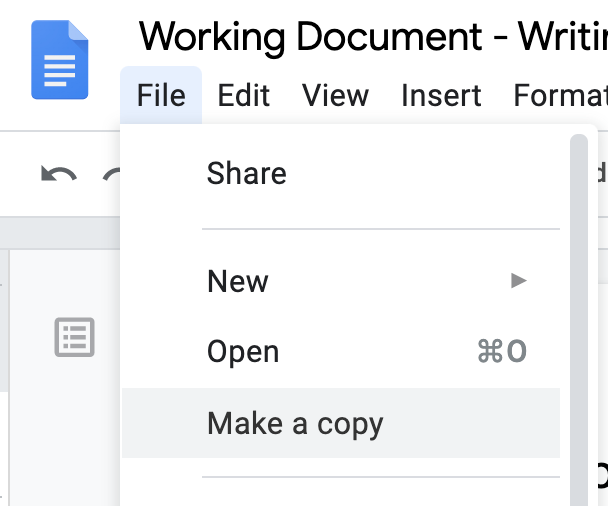Click the partially hidden Redo arrow
Screen dimensions: 608x506
coord(113,174)
